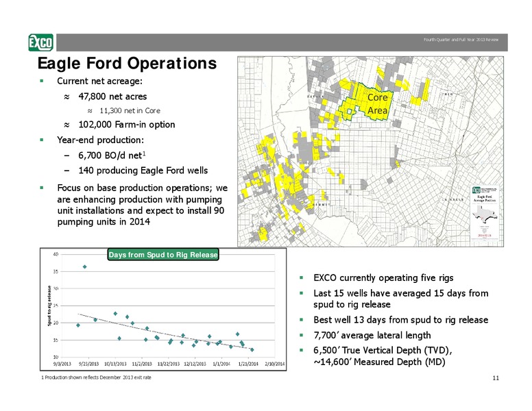Click the '20' y-axis value
532x411 pixels.
tap(56, 323)
